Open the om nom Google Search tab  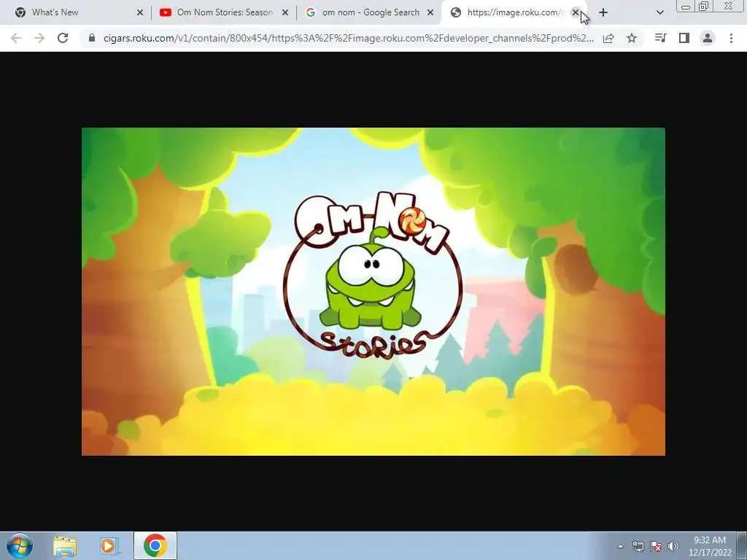click(368, 13)
